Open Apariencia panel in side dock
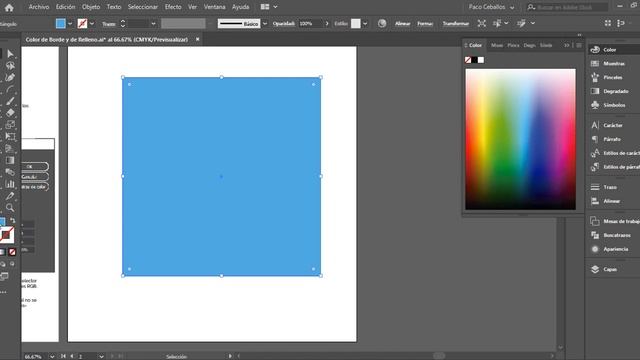The height and width of the screenshot is (360, 640). click(x=609, y=249)
